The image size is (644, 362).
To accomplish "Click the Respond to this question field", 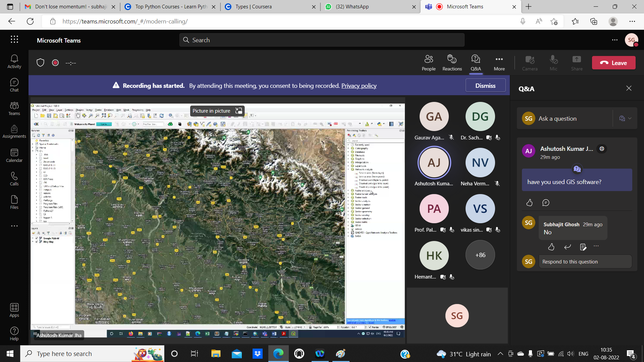I will coord(585,262).
